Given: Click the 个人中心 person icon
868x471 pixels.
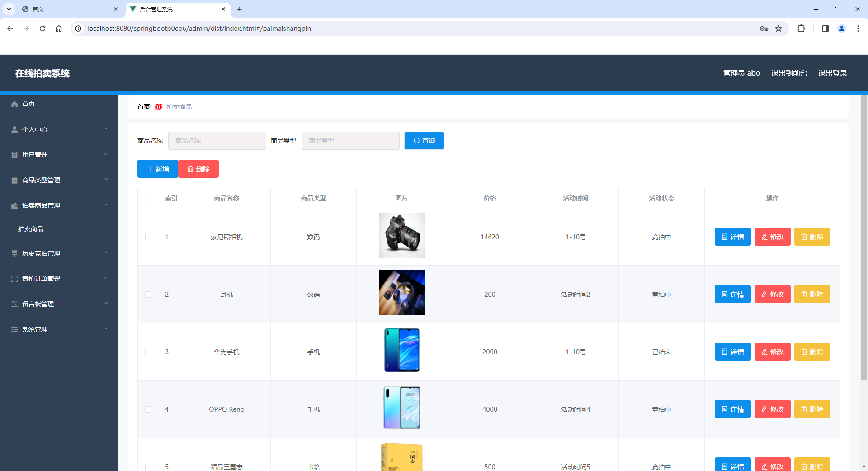Looking at the screenshot, I should point(14,129).
